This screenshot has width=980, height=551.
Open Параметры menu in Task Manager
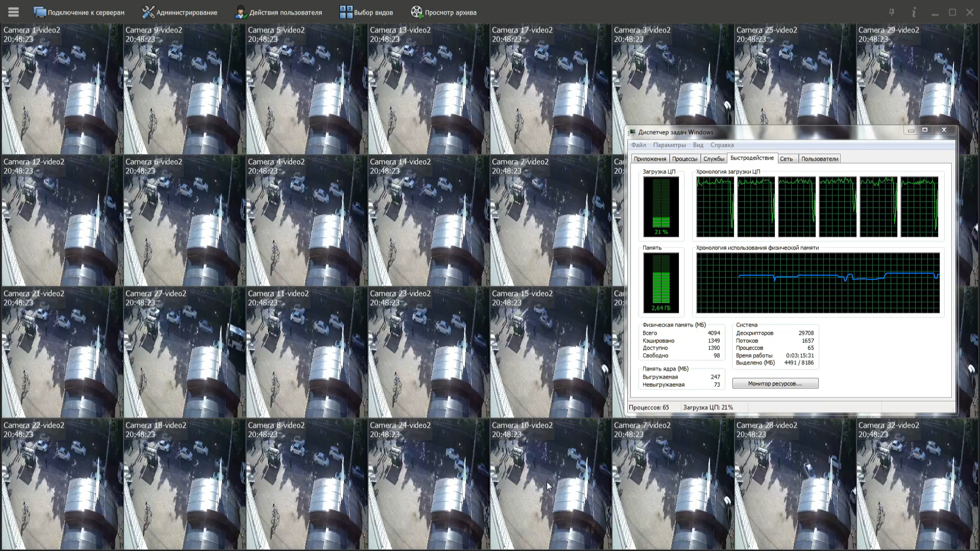coord(669,145)
